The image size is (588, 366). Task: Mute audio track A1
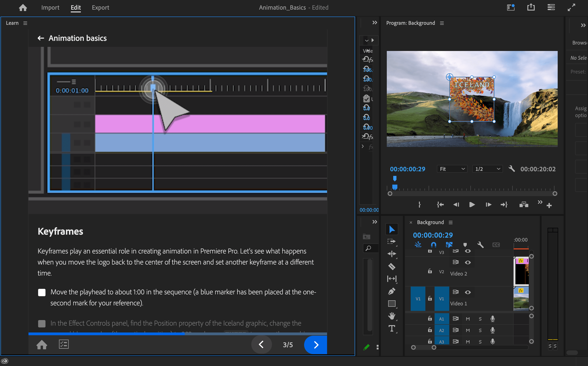(467, 318)
